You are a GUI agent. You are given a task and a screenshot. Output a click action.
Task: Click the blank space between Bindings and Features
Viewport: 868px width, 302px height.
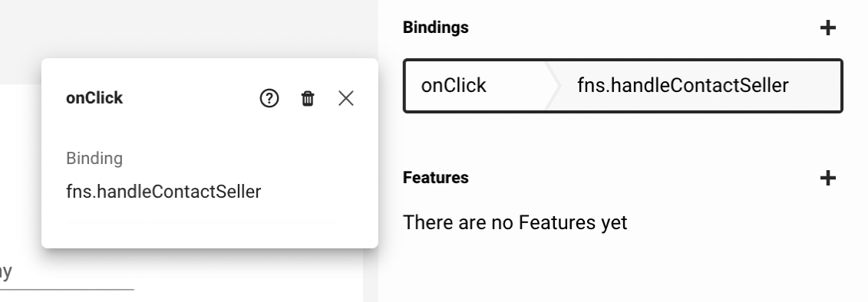[x=622, y=141]
